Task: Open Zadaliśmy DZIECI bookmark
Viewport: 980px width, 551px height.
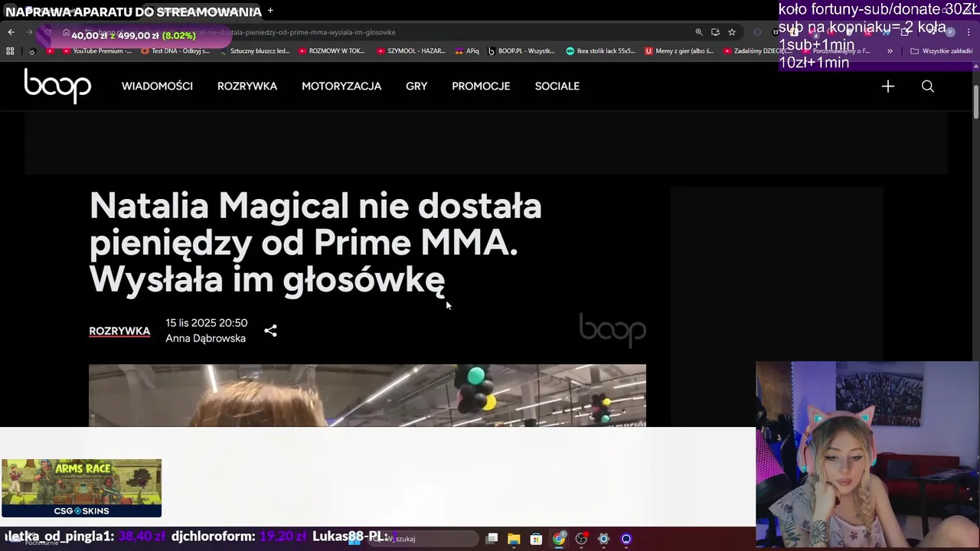Action: click(757, 51)
